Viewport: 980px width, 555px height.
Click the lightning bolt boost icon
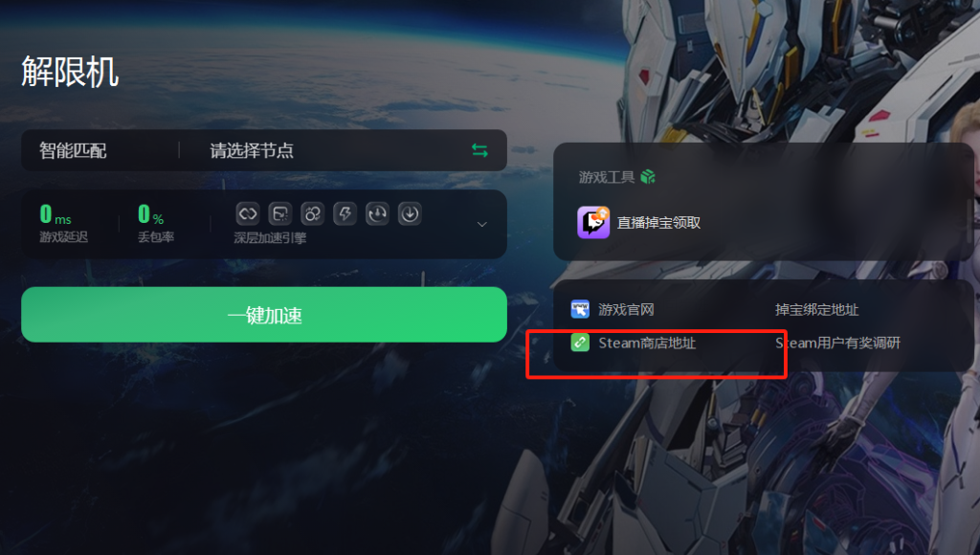click(345, 213)
